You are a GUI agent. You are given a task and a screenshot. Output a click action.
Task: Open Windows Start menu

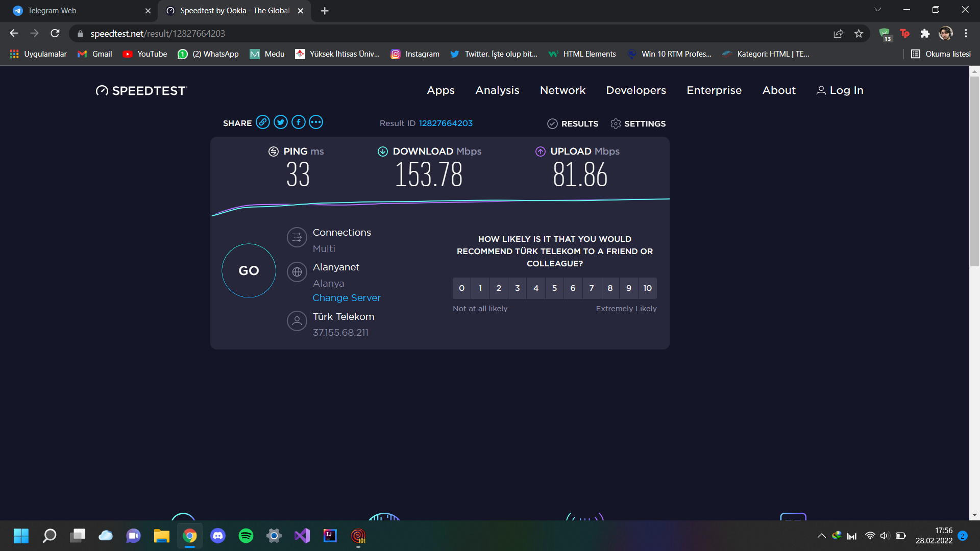tap(21, 536)
